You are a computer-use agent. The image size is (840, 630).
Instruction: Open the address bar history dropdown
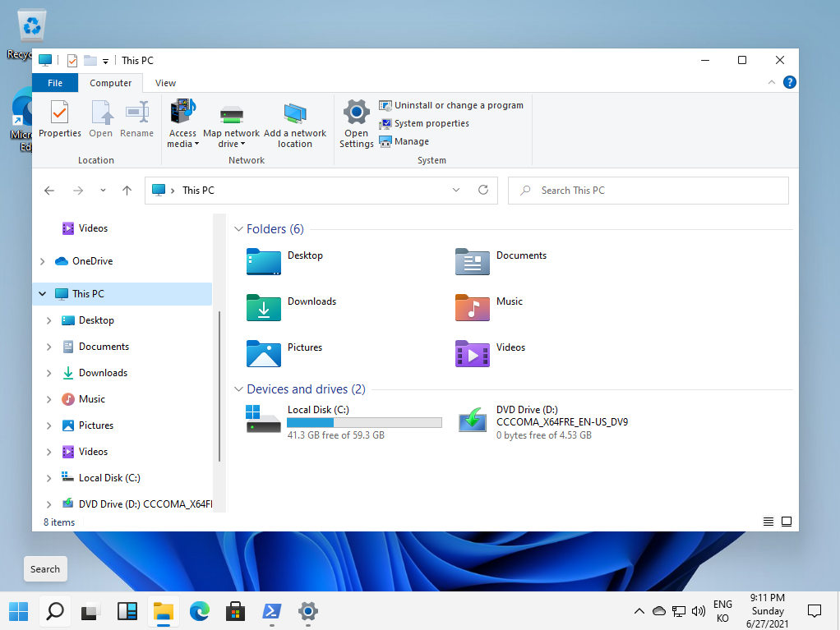pyautogui.click(x=456, y=190)
